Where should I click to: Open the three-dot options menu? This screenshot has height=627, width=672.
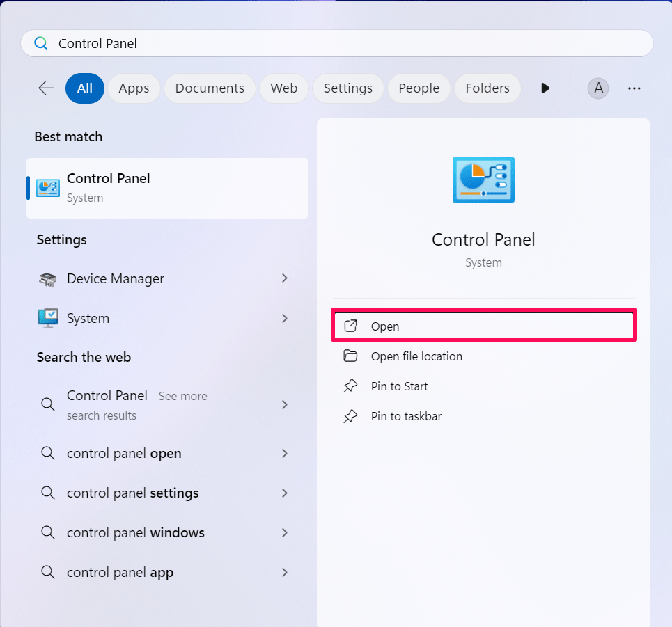point(634,88)
